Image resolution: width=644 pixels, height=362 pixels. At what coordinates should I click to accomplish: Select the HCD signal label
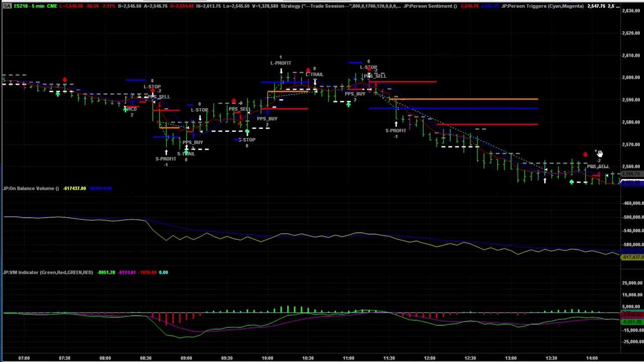coord(132,109)
